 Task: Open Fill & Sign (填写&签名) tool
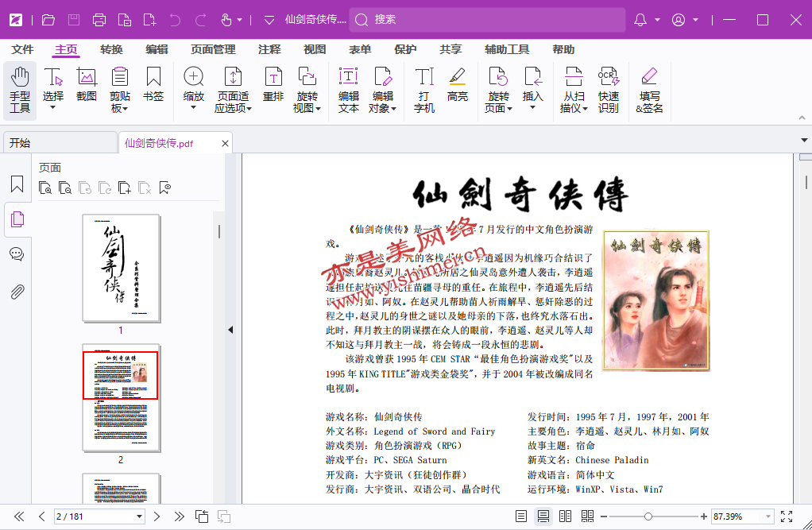coord(649,90)
